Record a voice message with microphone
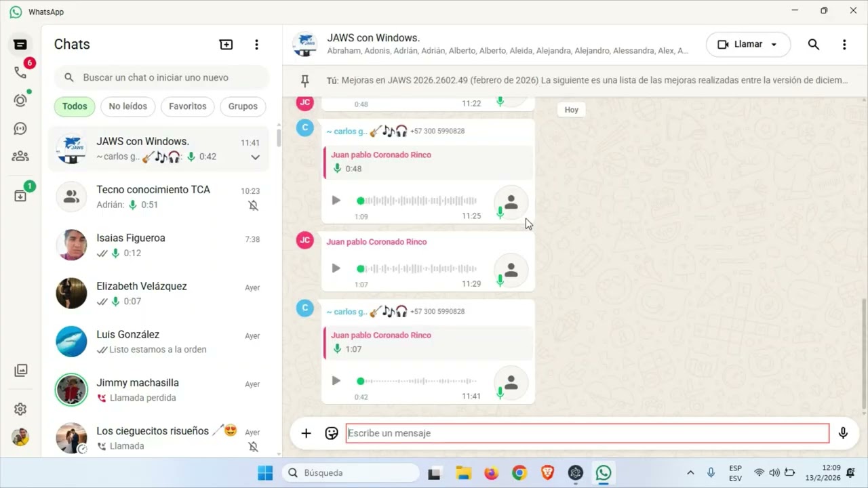Image resolution: width=868 pixels, height=488 pixels. click(843, 433)
